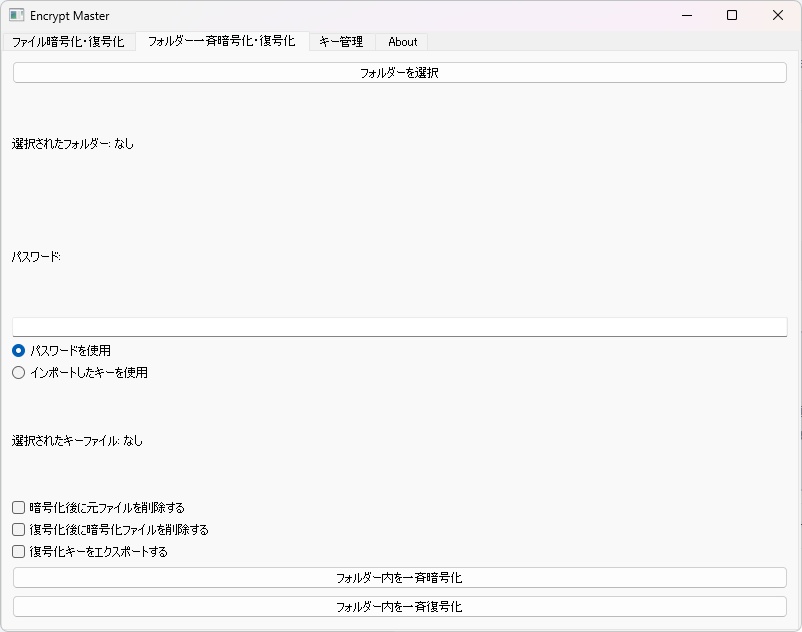Enable 暗号化後に元ファイルを削除する checkbox
Viewport: 802px width, 632px height.
click(17, 507)
